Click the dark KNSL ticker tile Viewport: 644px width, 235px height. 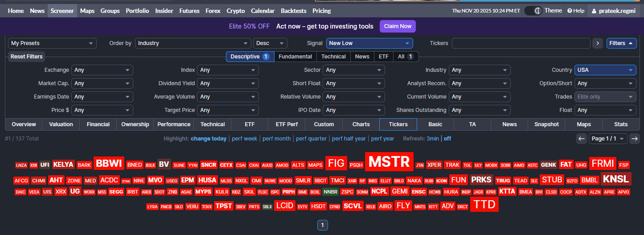click(616, 179)
